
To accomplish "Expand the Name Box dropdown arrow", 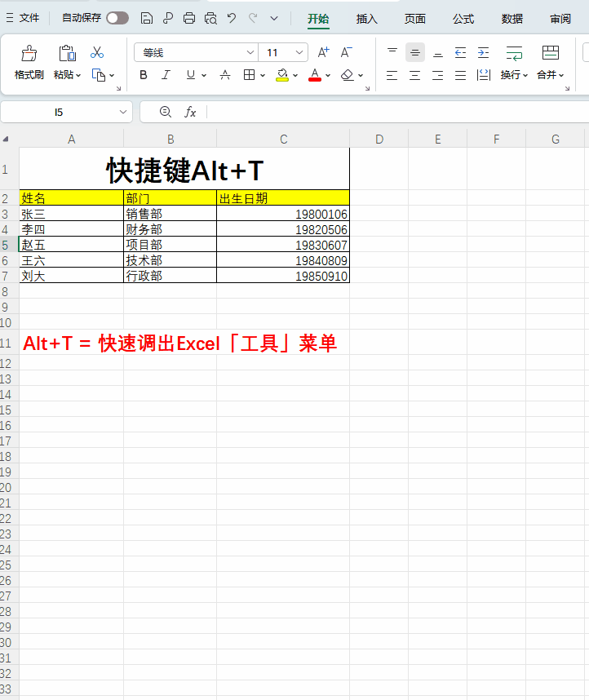I will (x=123, y=112).
